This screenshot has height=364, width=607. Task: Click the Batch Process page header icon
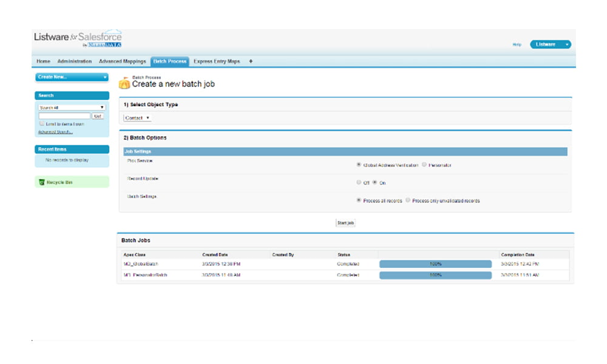[x=124, y=83]
